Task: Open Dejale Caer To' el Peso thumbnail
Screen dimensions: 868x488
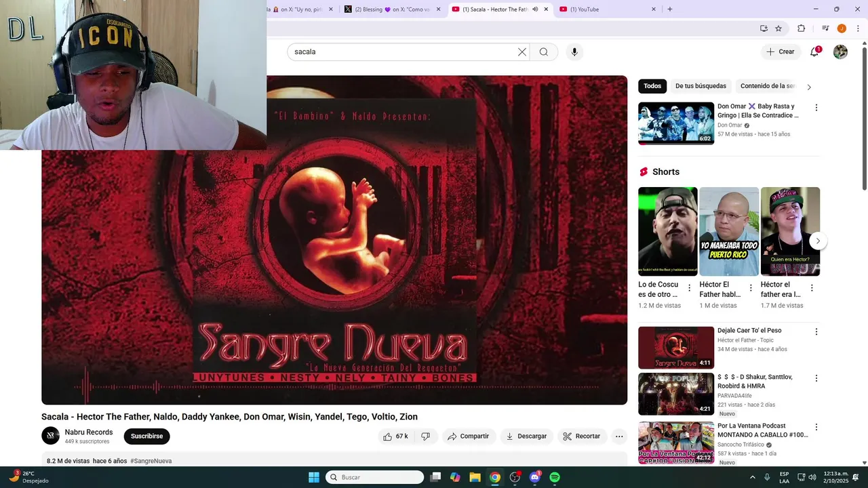Action: coord(676,348)
